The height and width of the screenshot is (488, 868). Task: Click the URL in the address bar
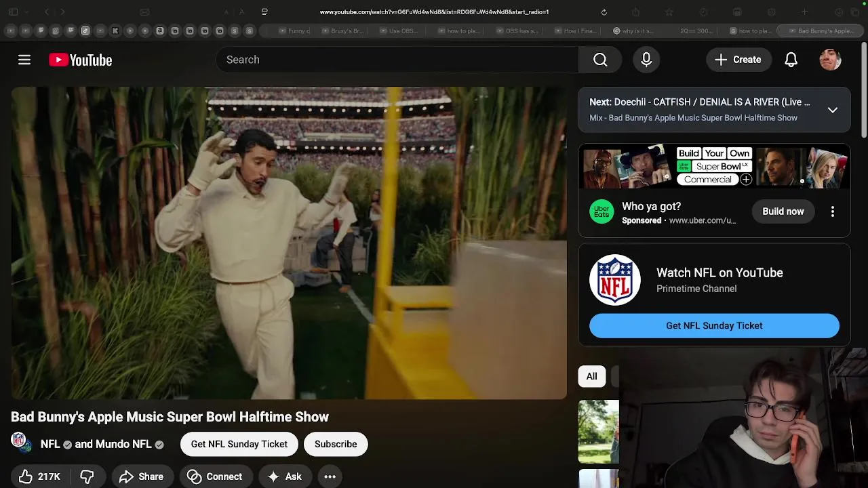click(434, 12)
